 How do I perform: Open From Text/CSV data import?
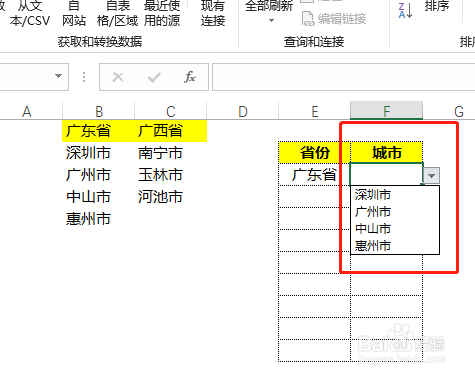click(x=29, y=13)
